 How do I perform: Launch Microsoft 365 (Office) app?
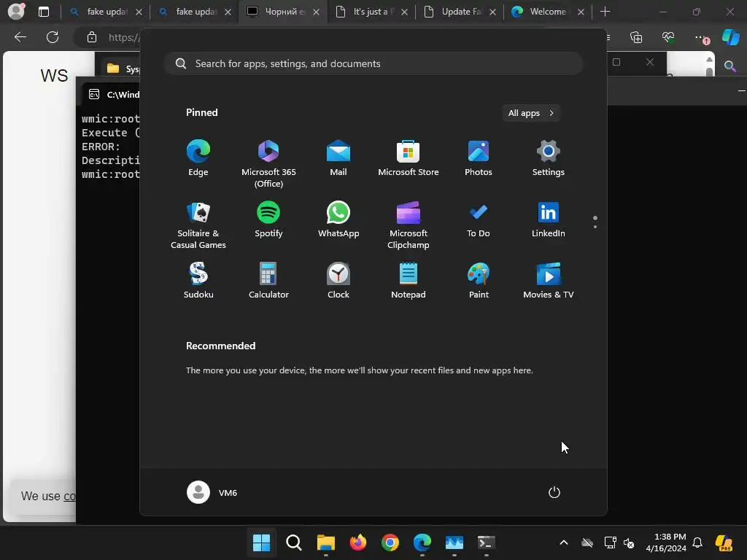tap(268, 163)
